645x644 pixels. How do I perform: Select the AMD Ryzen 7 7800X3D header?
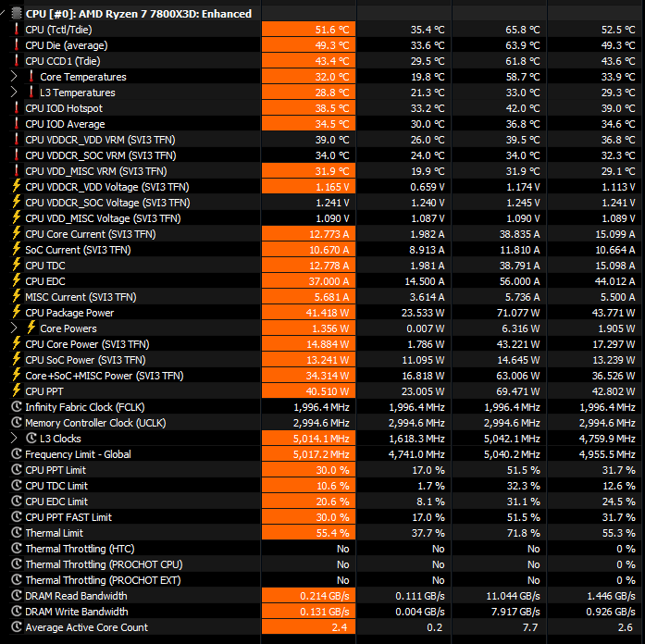[138, 14]
